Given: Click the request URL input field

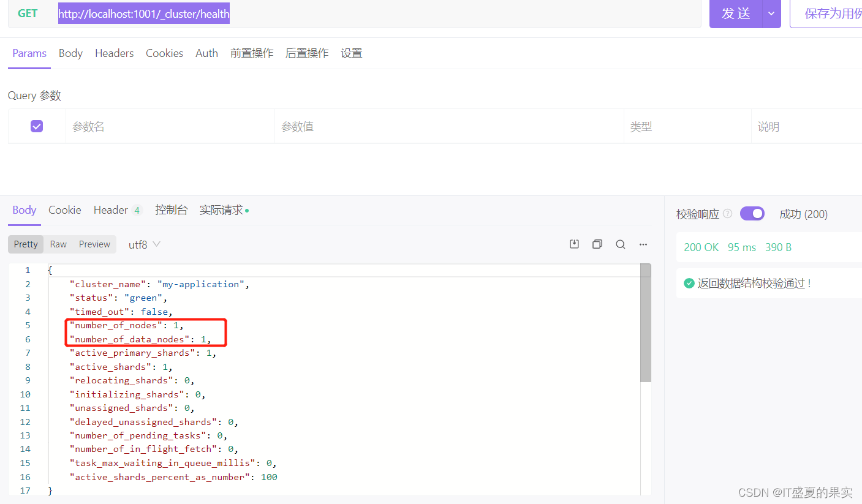Looking at the screenshot, I should pyautogui.click(x=379, y=13).
